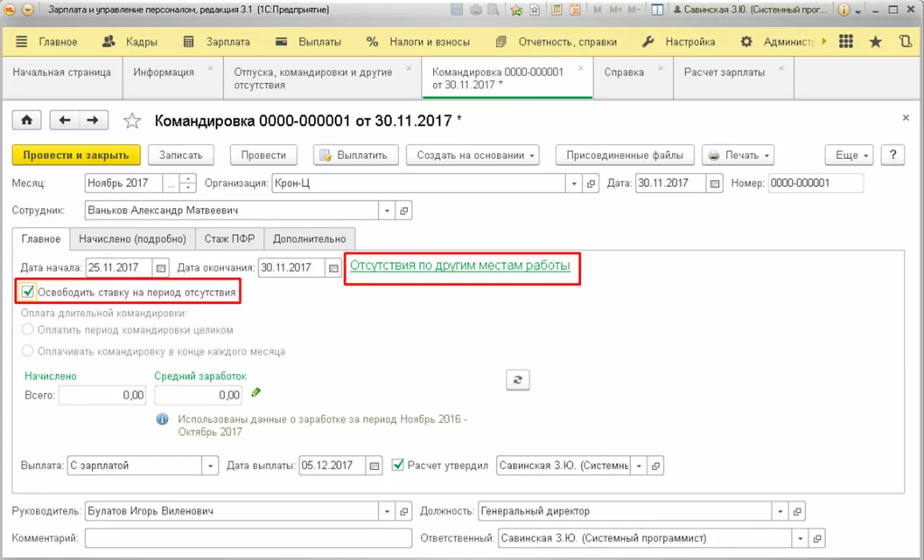Open the history icon on the section panel
Image resolution: width=924 pixels, height=560 pixels.
[905, 42]
